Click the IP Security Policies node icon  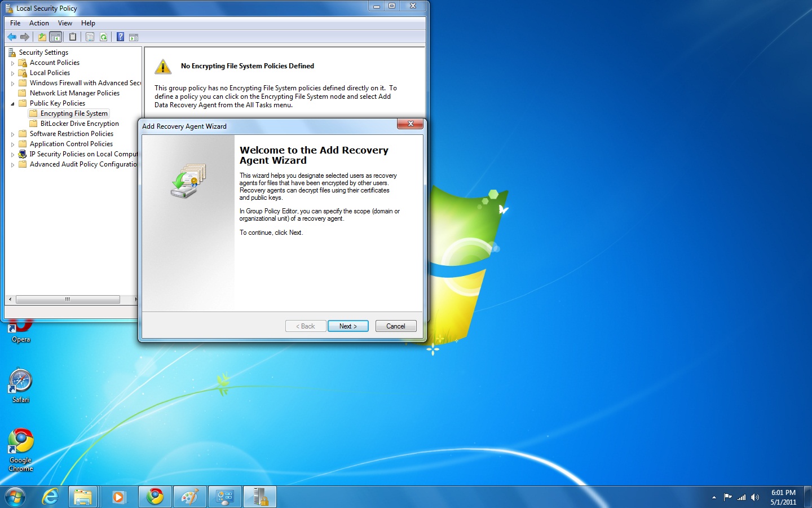point(23,154)
